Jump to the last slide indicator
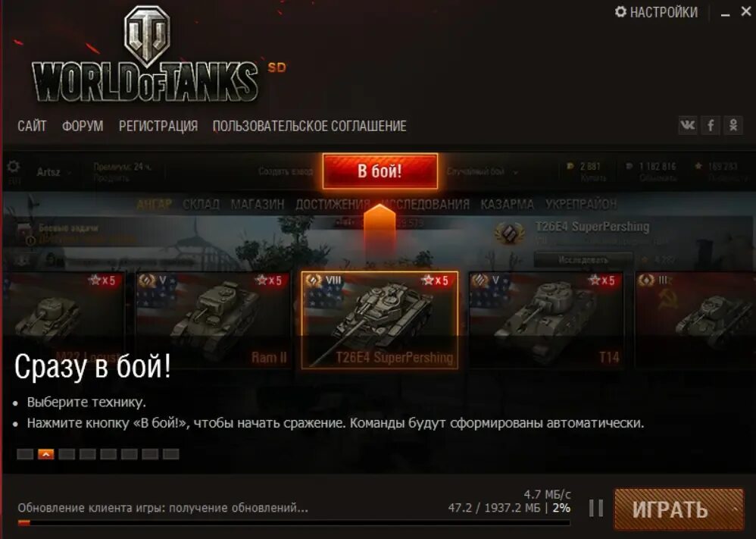Image resolution: width=756 pixels, height=539 pixels. [170, 454]
